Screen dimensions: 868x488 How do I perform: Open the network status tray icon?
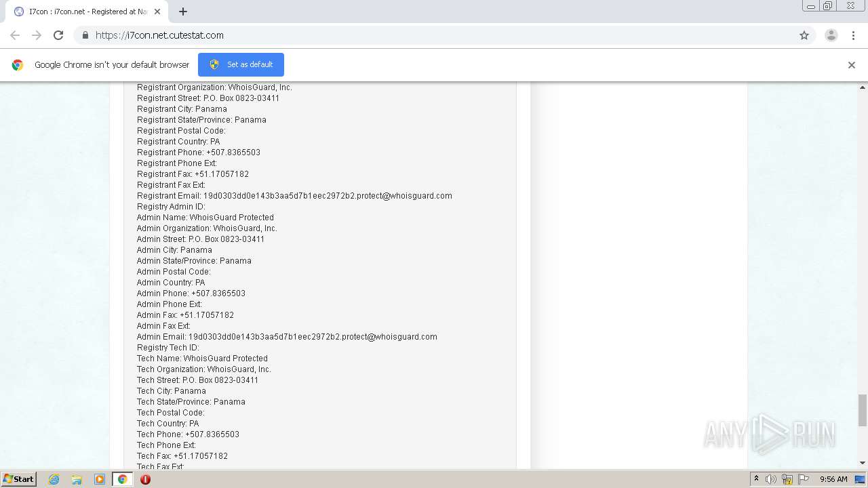pyautogui.click(x=787, y=479)
